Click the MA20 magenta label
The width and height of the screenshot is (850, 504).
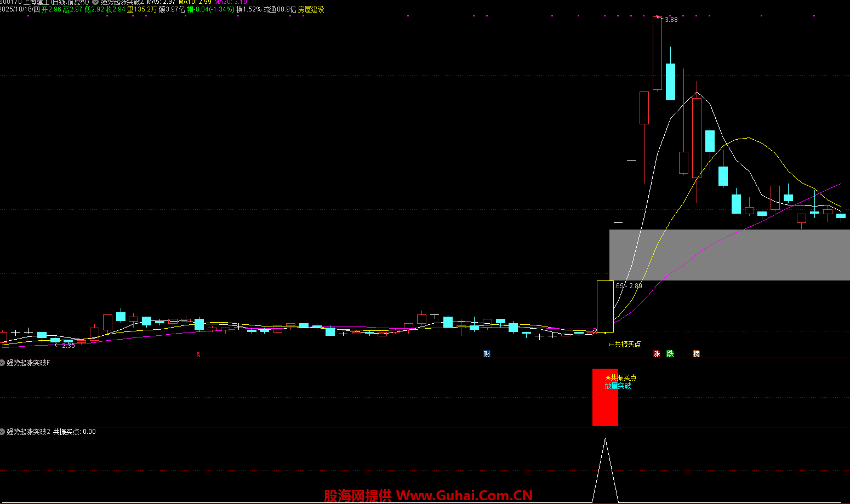click(230, 2)
